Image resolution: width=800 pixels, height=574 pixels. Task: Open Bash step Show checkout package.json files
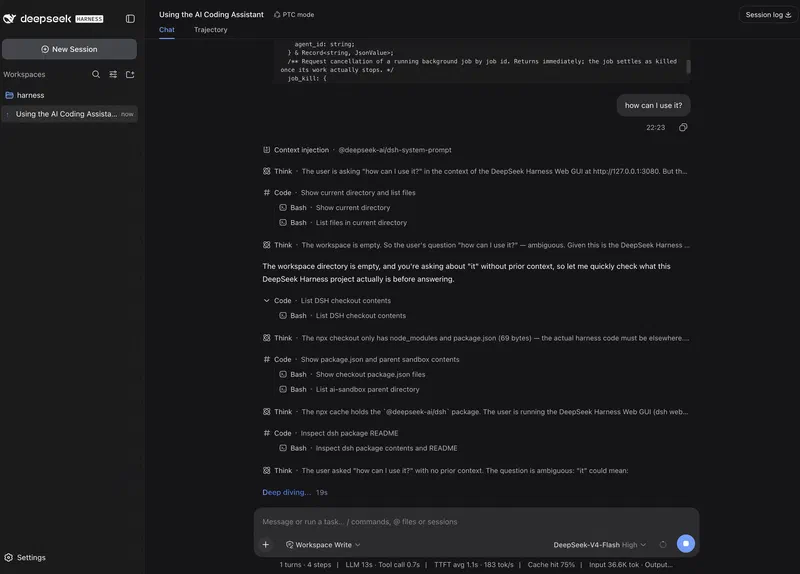point(352,375)
